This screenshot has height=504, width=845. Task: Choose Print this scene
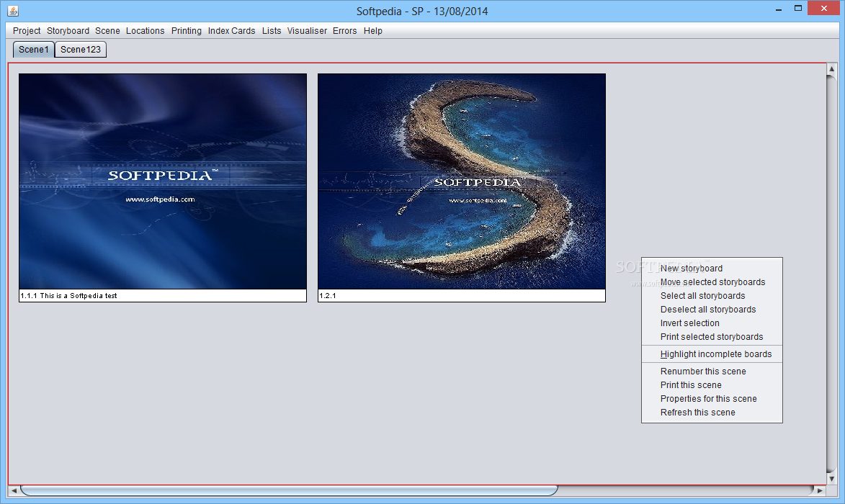click(x=712, y=385)
